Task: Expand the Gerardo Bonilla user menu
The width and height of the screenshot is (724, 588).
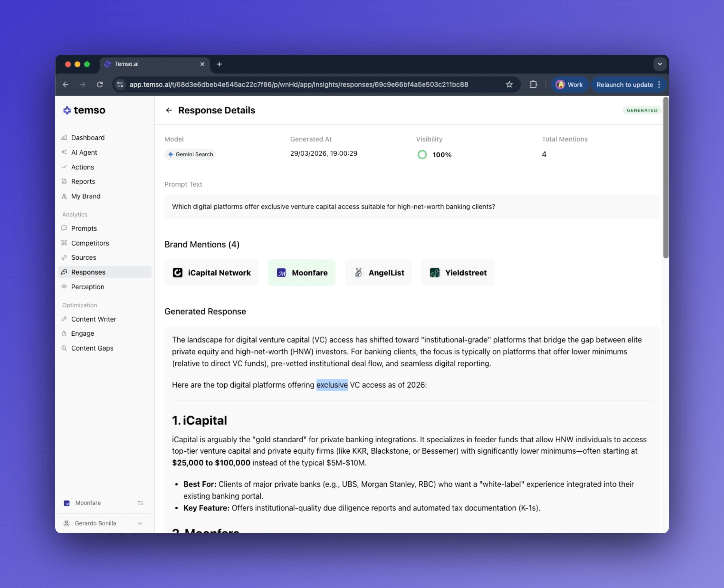Action: point(140,523)
